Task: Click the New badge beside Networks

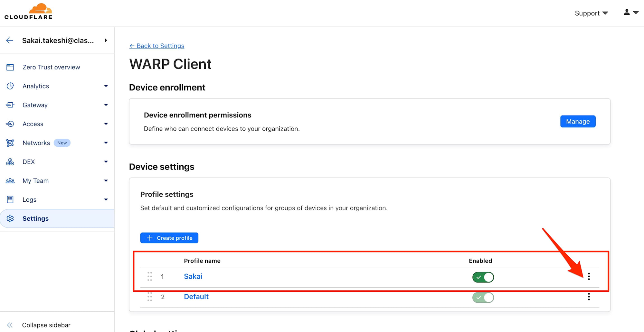Action: pos(62,143)
